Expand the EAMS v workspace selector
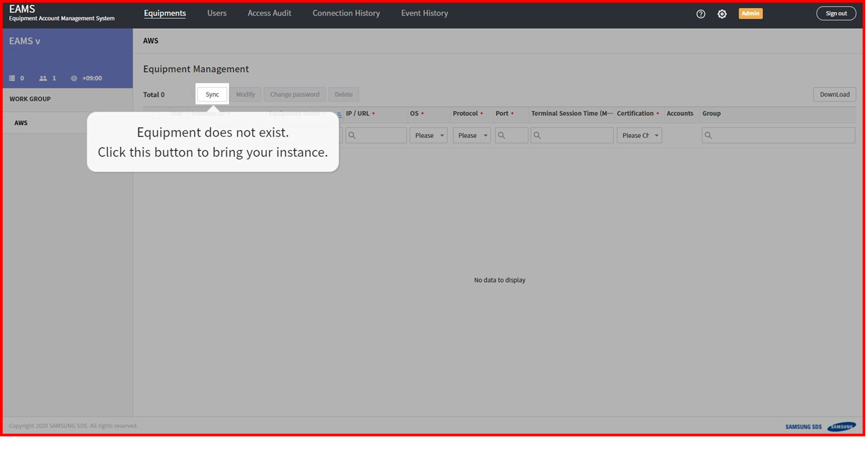 tap(25, 41)
